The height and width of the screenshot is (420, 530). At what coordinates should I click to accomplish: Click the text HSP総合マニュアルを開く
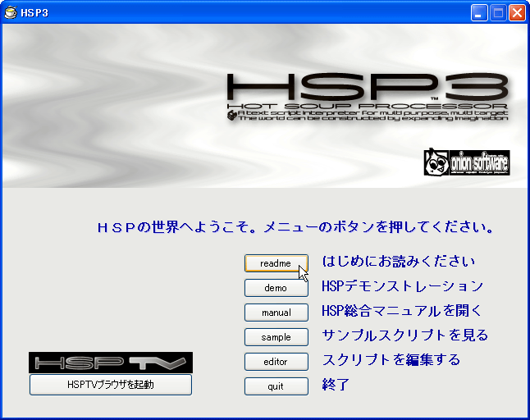click(x=401, y=311)
